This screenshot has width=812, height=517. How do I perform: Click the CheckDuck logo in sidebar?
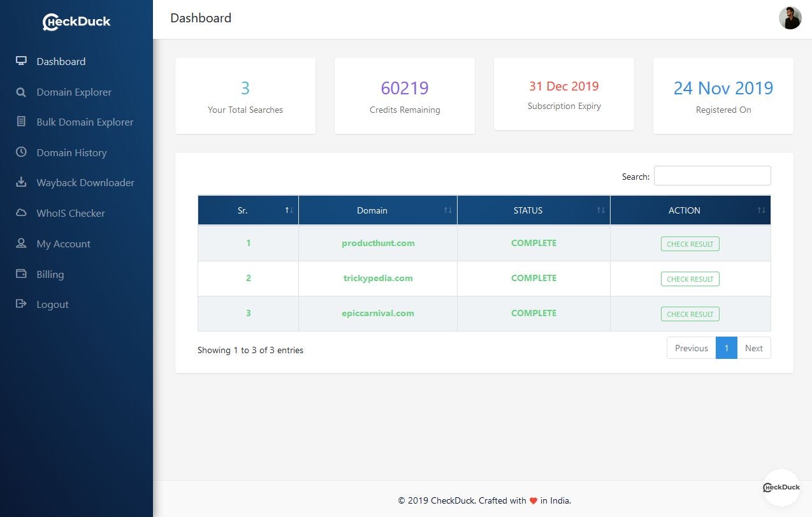[x=76, y=22]
